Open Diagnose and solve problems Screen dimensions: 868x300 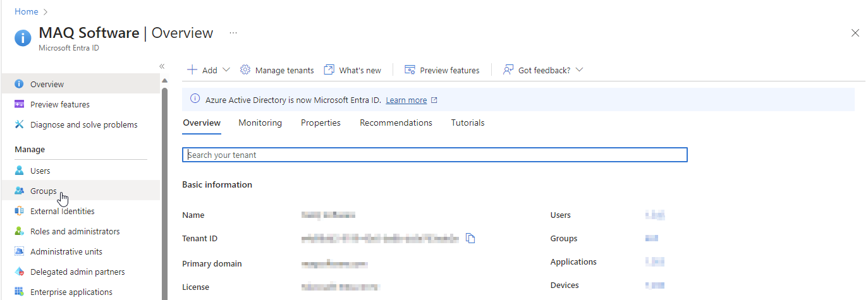(x=83, y=124)
